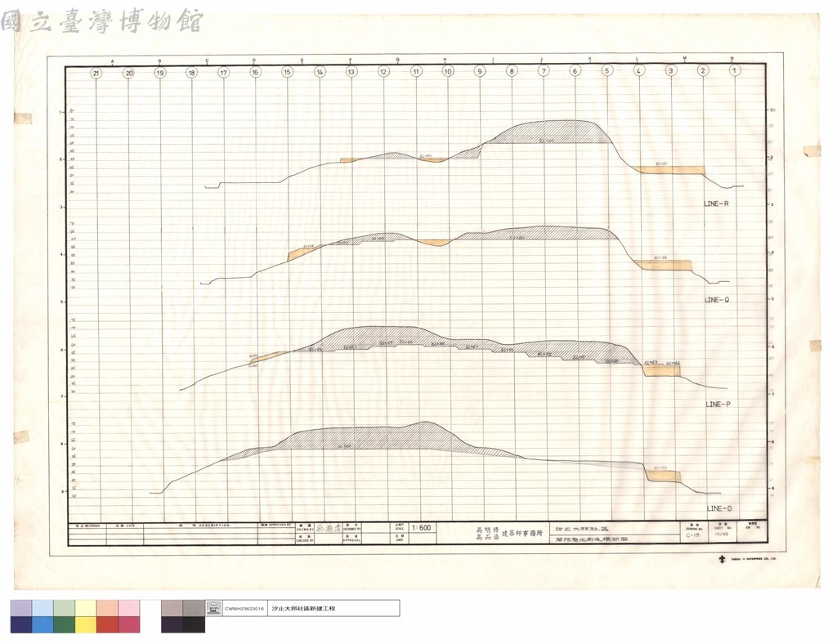
Task: Click the drawing number C-15
Action: [692, 534]
